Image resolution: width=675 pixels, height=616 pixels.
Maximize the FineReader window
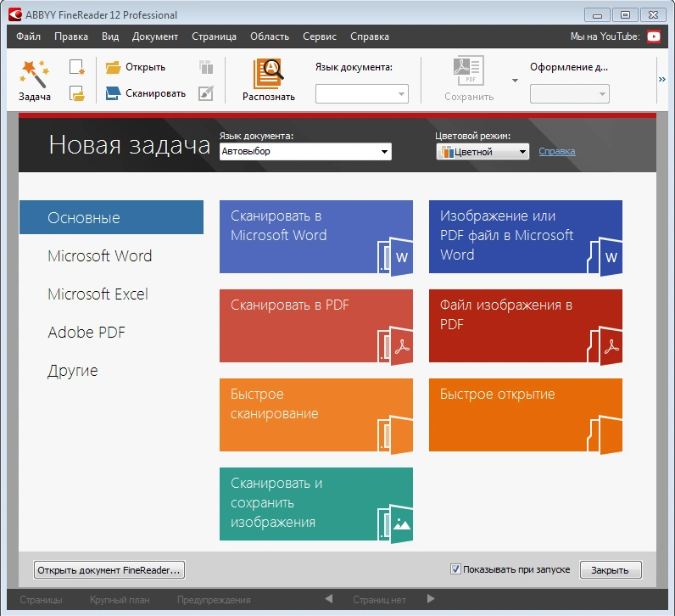pyautogui.click(x=625, y=15)
